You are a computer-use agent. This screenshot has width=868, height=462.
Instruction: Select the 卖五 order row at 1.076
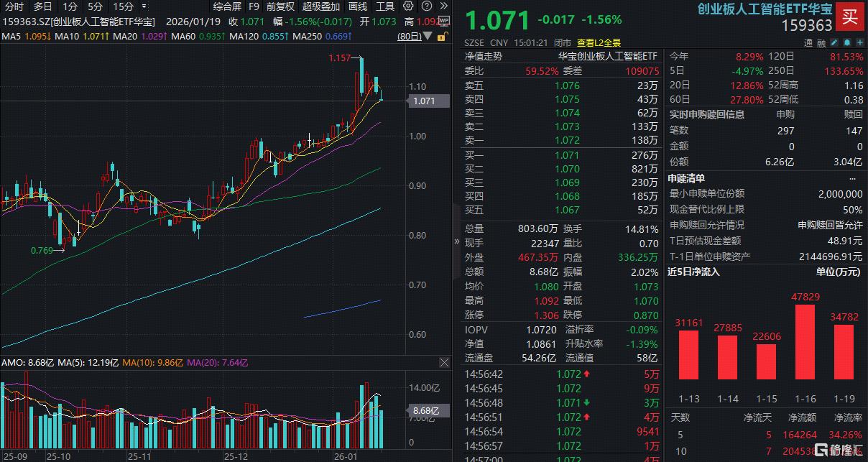tap(561, 86)
